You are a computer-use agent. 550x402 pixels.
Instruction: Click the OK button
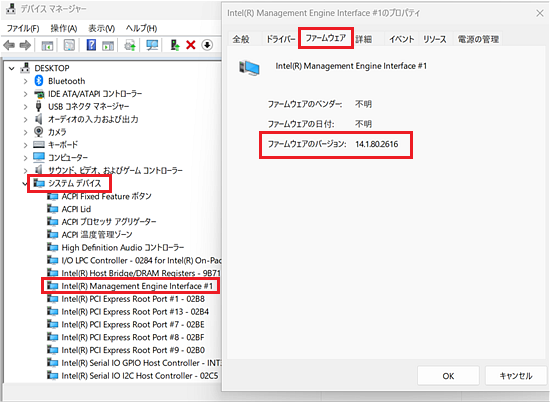(x=448, y=376)
